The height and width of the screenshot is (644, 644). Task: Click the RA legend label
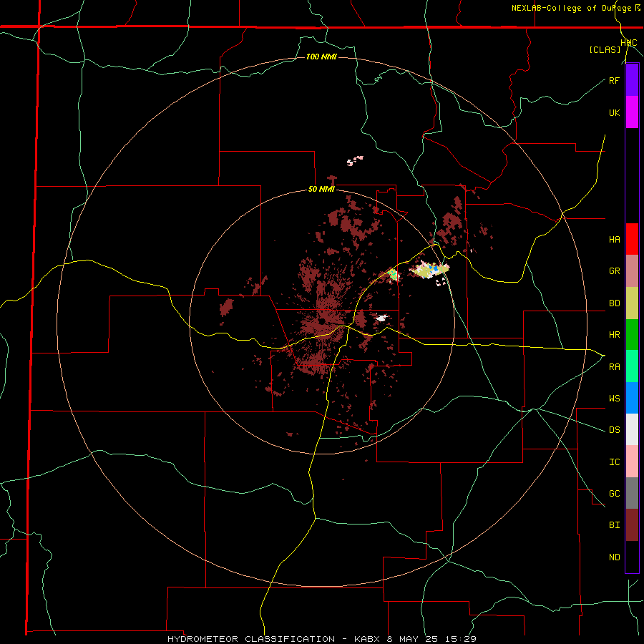[614, 367]
